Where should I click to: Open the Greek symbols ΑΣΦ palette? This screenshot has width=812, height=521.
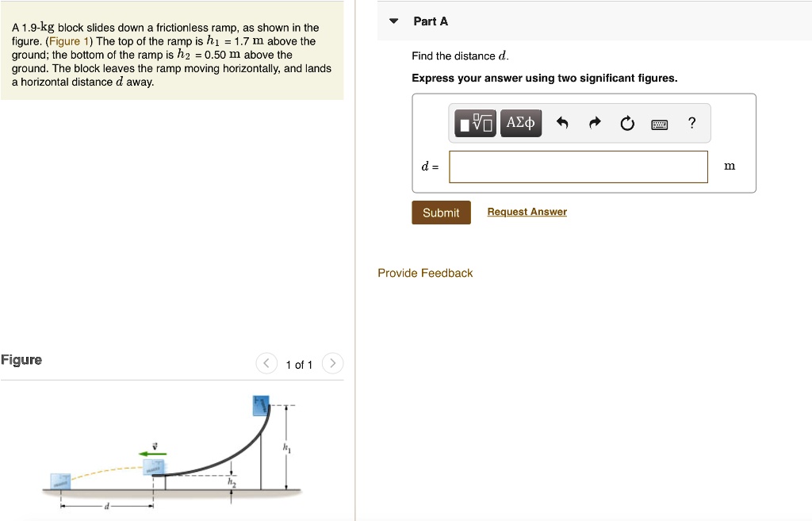pyautogui.click(x=520, y=122)
